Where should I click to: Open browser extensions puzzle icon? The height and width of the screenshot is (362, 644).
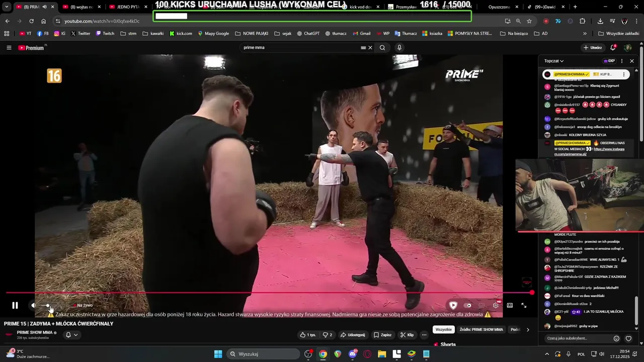[583, 21]
